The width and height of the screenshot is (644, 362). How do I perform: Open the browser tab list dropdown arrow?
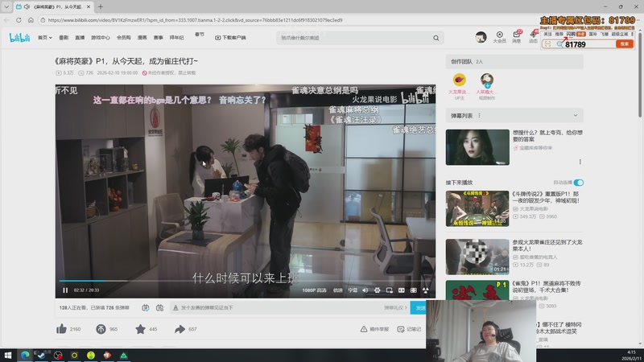tap(6, 6)
